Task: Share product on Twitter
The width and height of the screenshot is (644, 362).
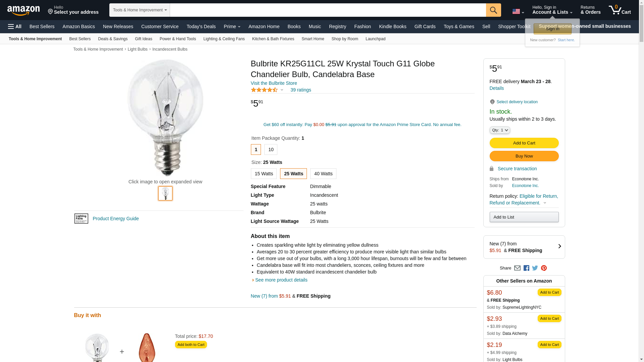Action: click(535, 268)
